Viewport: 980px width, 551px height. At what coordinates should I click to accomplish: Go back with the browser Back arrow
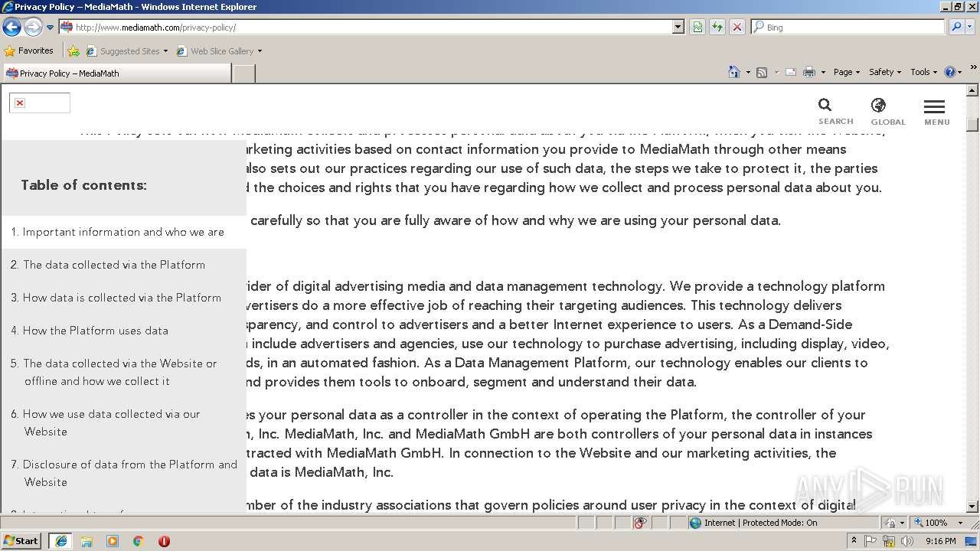point(11,27)
